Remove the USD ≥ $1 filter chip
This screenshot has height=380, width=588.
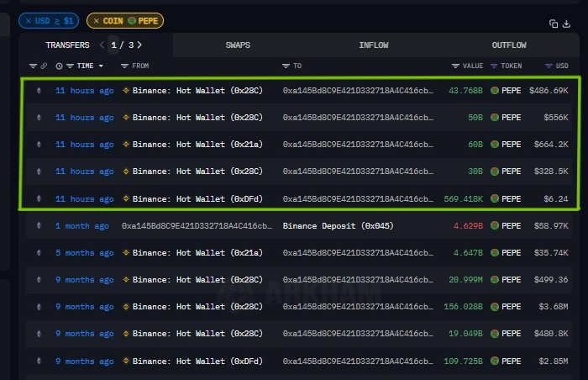29,20
